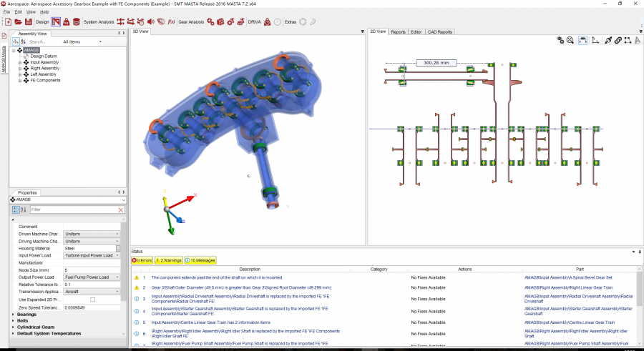
Task: Open a file with folder icon
Action: [18, 21]
